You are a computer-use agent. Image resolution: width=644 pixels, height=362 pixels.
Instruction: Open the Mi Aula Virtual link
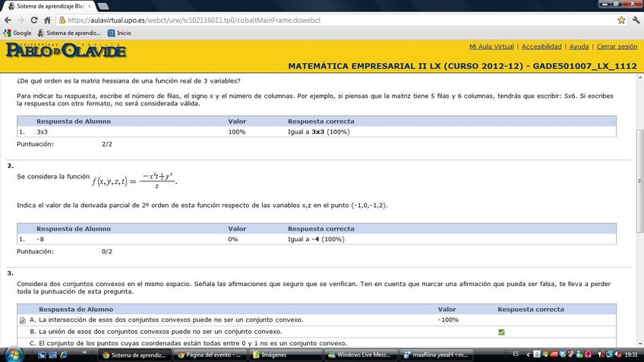(491, 46)
